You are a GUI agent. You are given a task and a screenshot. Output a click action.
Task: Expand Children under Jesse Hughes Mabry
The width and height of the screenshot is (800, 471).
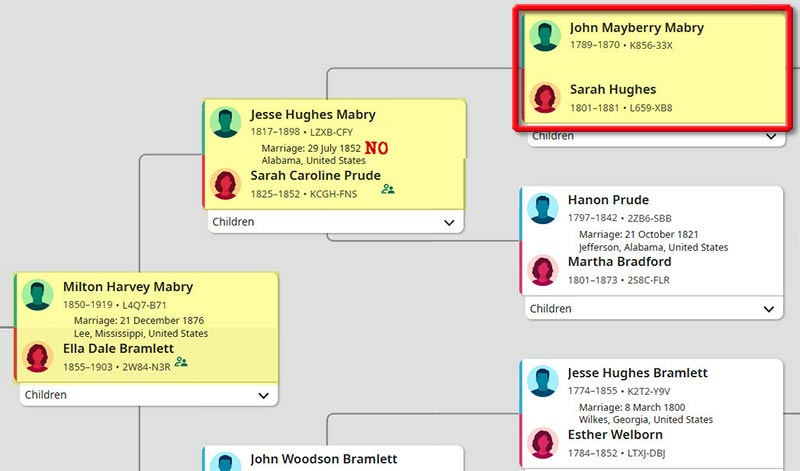[x=449, y=222]
